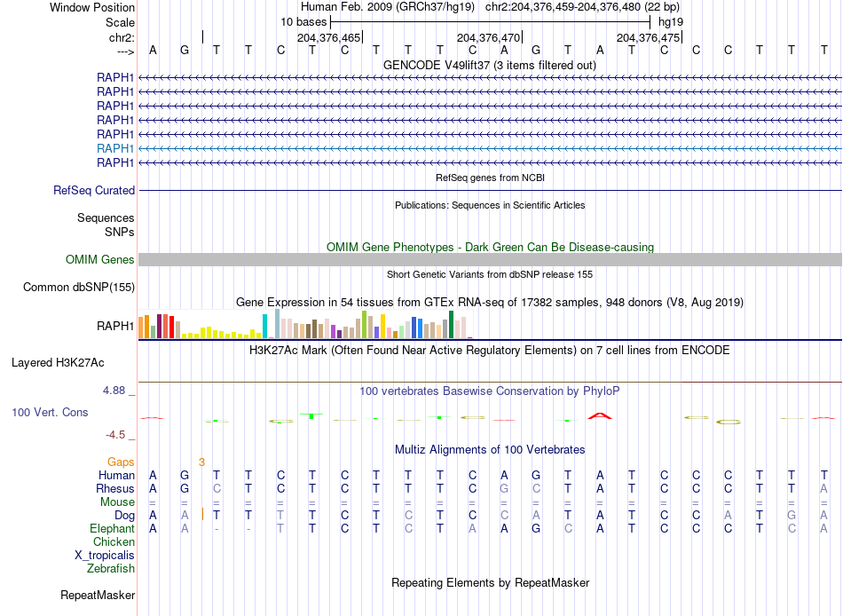
Task: Open the GENCODE V49lift37 track title
Action: click(x=490, y=66)
